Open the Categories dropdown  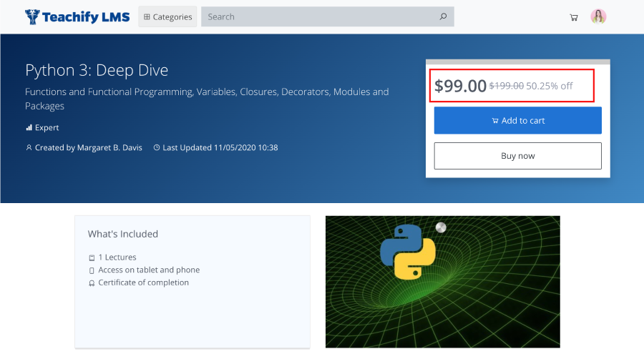(x=167, y=17)
